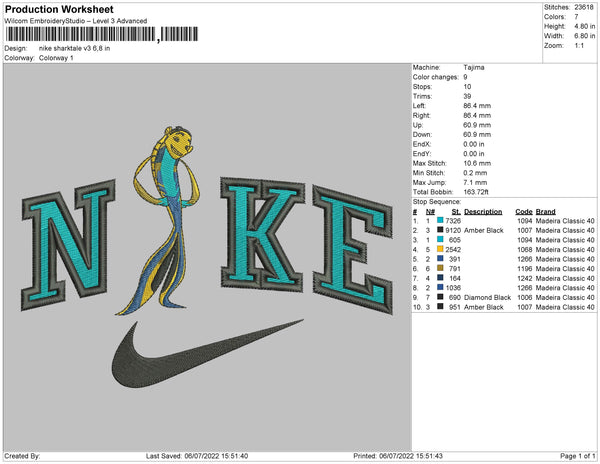Click the Width value 6.80 in

click(x=584, y=36)
